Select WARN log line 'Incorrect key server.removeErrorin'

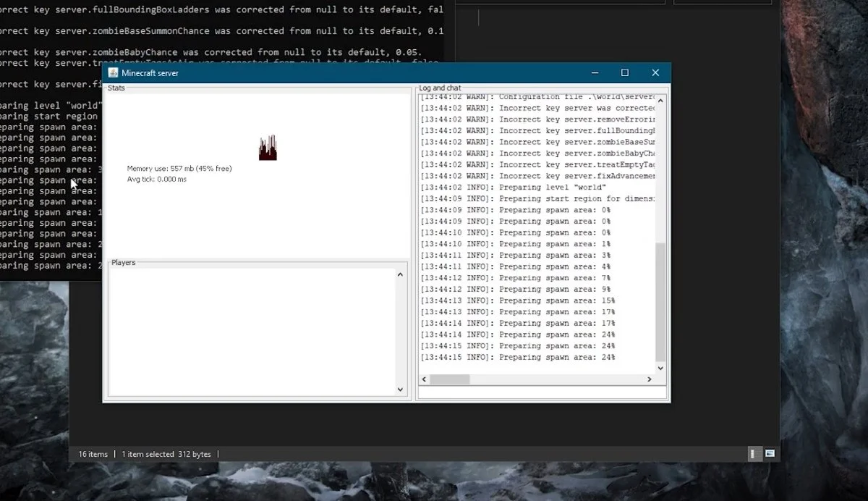point(537,119)
